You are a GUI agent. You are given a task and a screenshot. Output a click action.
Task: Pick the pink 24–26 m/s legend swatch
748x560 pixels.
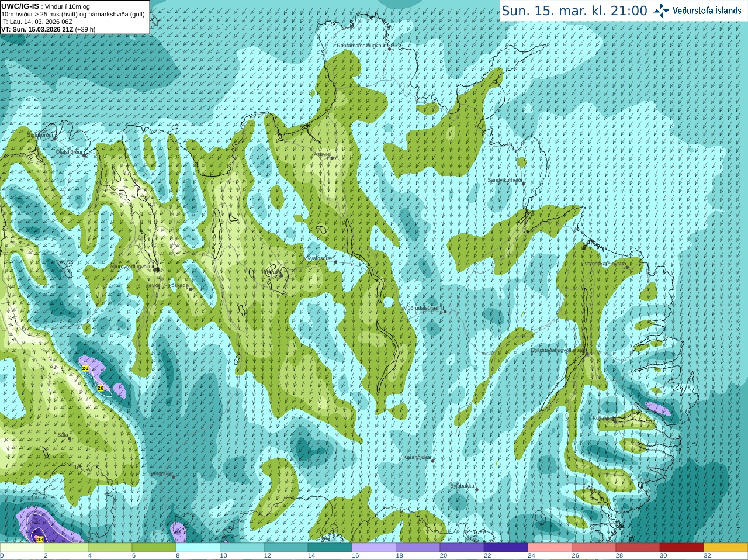(550, 548)
